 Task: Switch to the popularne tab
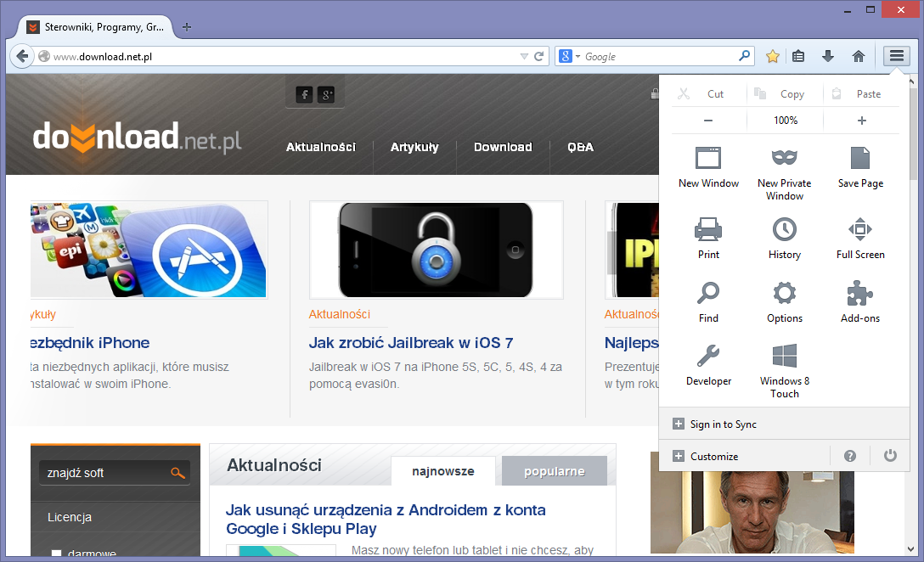click(555, 470)
